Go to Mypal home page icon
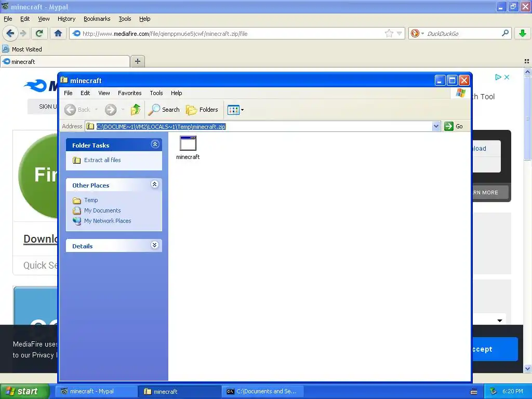This screenshot has height=399, width=532. (x=58, y=33)
